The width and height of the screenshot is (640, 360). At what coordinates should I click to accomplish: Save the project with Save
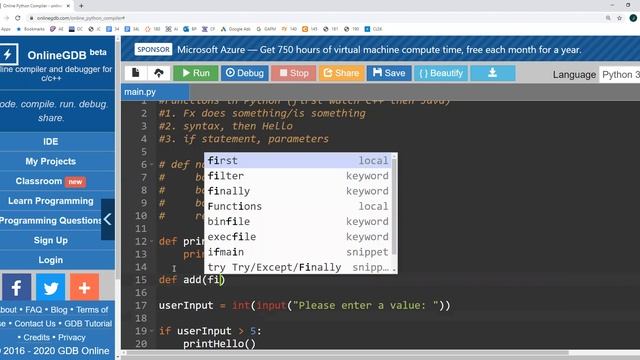point(389,73)
